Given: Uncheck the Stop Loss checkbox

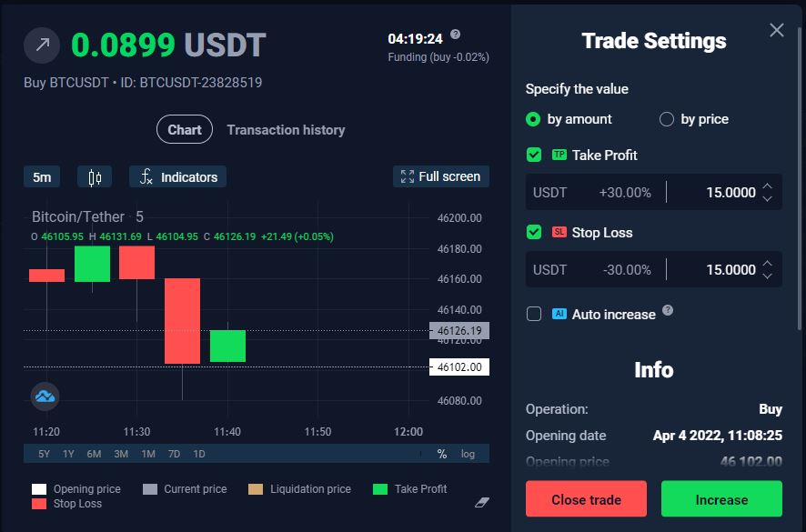Looking at the screenshot, I should [534, 233].
